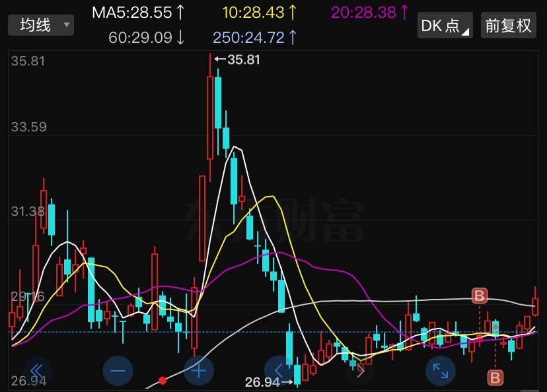Image resolution: width=547 pixels, height=392 pixels.
Task: Expand chart to fullscreen with arrows icon
Action: (x=441, y=371)
